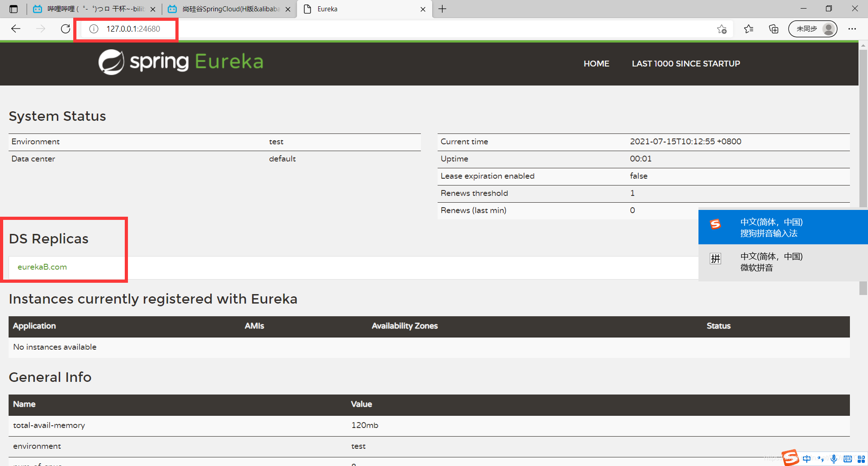The height and width of the screenshot is (466, 868).
Task: Open browser collections
Action: point(774,29)
